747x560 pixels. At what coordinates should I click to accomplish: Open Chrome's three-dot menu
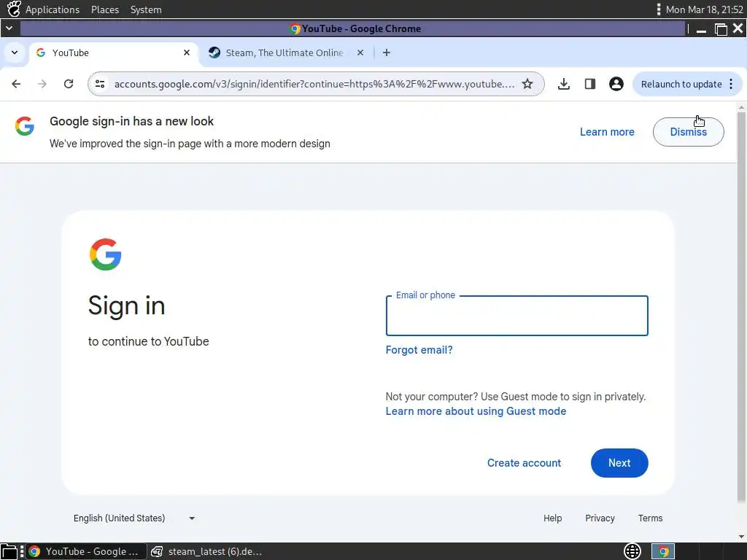click(x=731, y=85)
